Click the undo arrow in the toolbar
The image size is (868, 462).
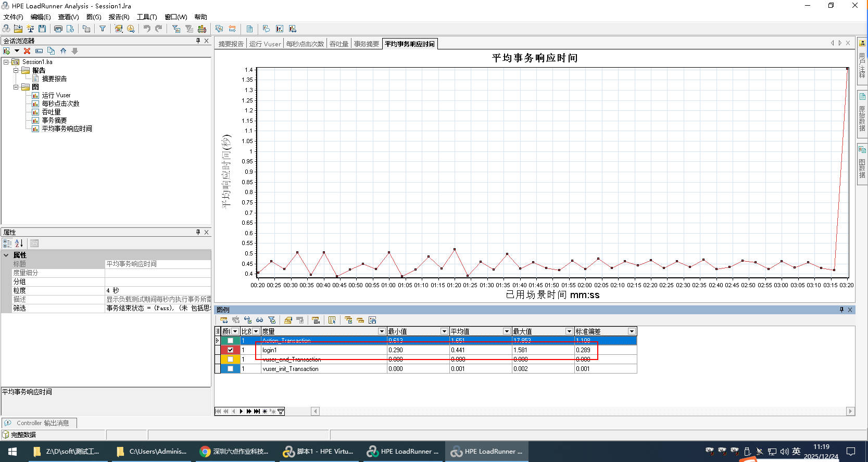coord(147,29)
